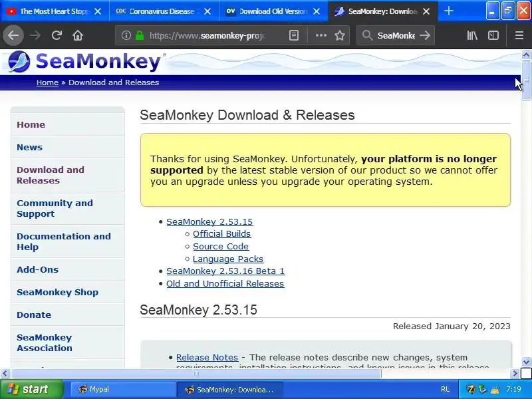
Task: Open Community and Support sidebar item
Action: pos(55,208)
